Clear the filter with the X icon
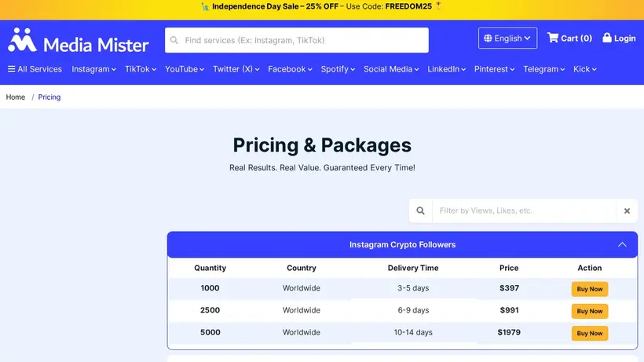Screen dimensions: 644x362 [627, 211]
